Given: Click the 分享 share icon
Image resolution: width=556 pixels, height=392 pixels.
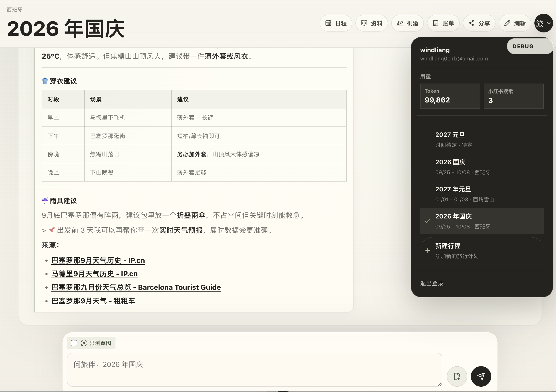Looking at the screenshot, I should (471, 23).
